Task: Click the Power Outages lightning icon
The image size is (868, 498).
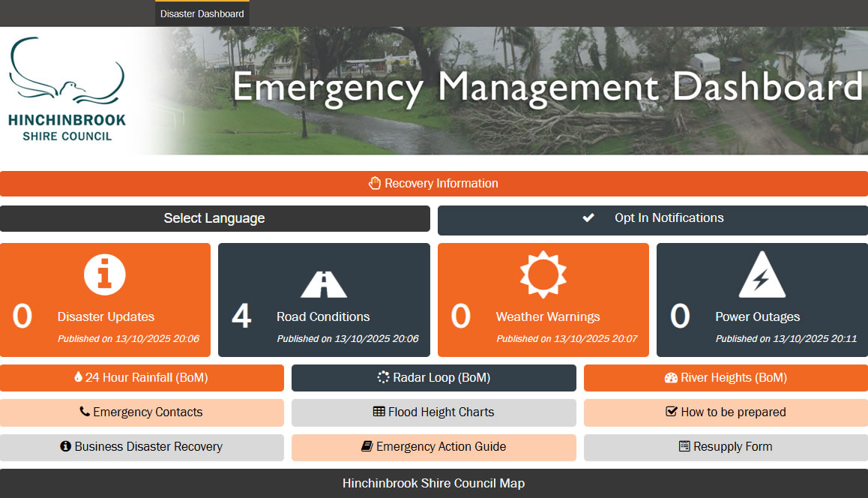Action: (x=762, y=276)
